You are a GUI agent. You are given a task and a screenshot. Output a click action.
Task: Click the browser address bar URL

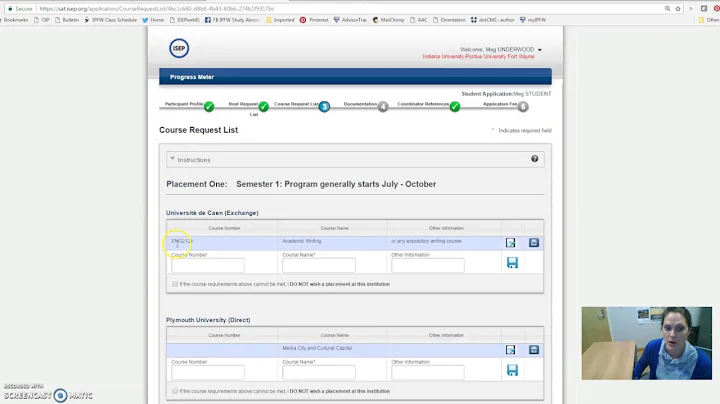(157, 9)
